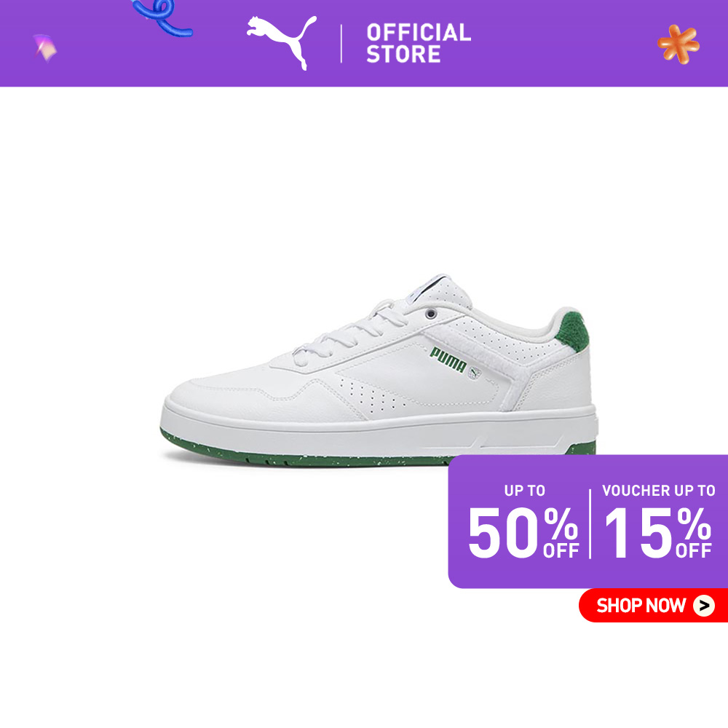Click the pink confetti shape in banner
Image resolution: width=728 pixels, height=728 pixels.
(45, 48)
